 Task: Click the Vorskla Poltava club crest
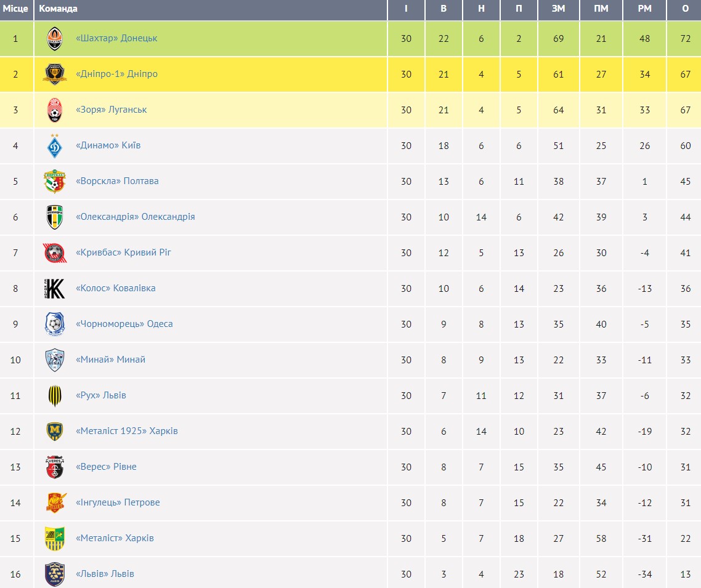click(x=55, y=182)
